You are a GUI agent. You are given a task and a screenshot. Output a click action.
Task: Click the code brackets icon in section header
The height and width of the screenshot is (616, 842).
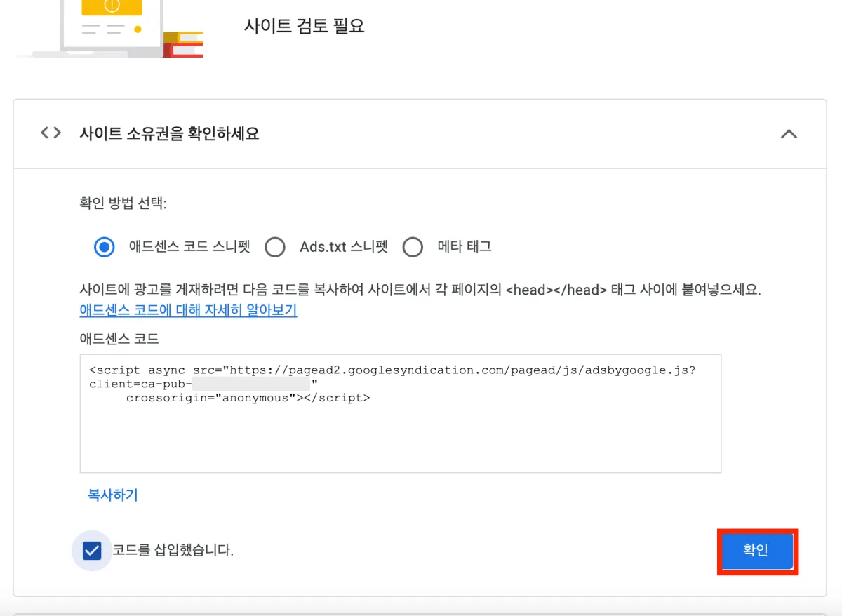click(x=51, y=133)
